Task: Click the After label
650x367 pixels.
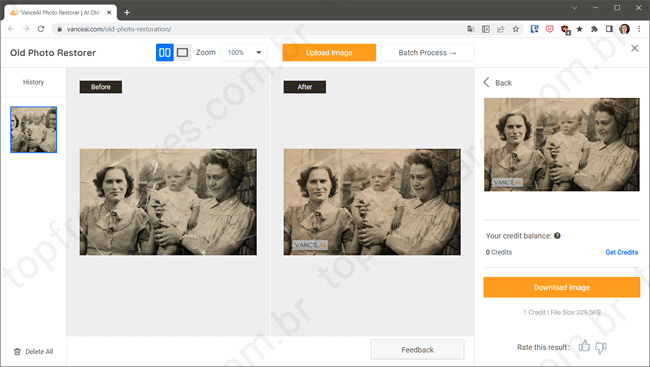Action: [x=305, y=87]
